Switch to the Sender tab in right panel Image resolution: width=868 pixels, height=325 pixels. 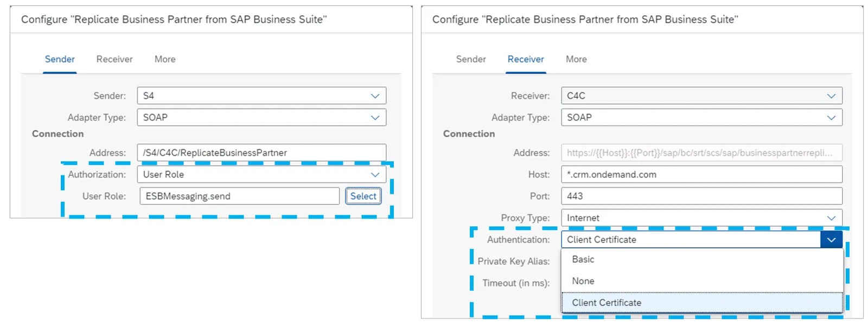(x=470, y=59)
